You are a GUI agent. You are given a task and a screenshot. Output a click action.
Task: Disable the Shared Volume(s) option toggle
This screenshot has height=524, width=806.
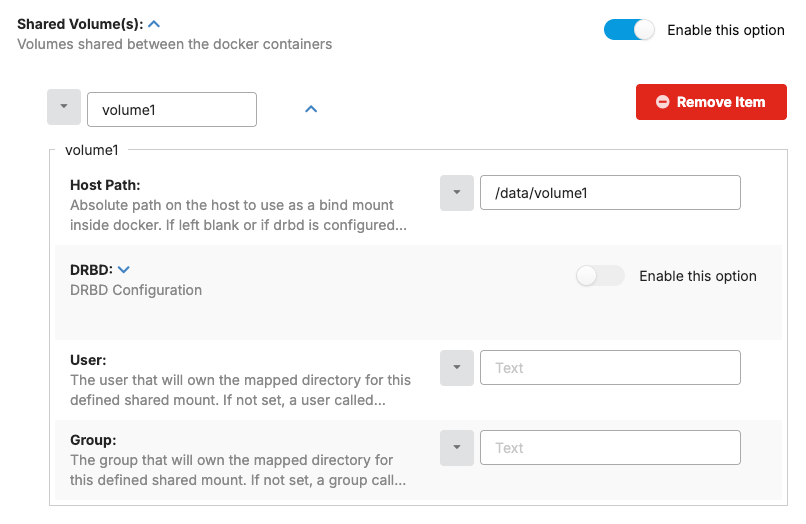click(x=629, y=30)
